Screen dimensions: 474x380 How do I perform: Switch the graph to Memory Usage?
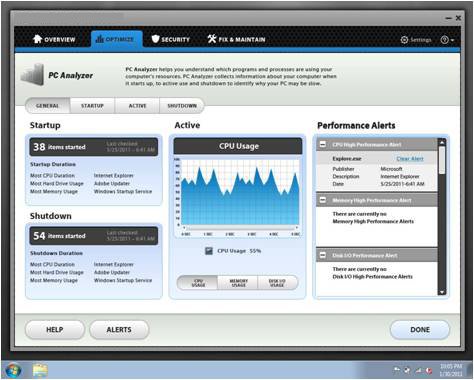pyautogui.click(x=238, y=283)
